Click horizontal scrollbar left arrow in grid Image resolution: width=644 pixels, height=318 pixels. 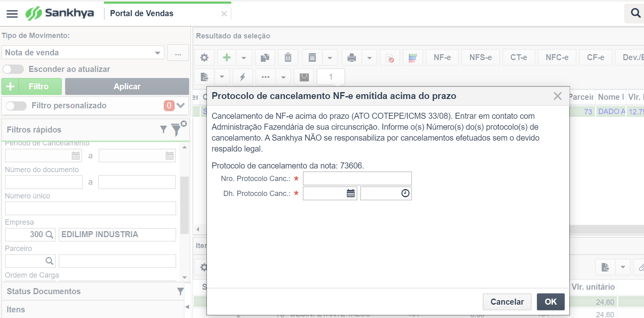coord(198,230)
